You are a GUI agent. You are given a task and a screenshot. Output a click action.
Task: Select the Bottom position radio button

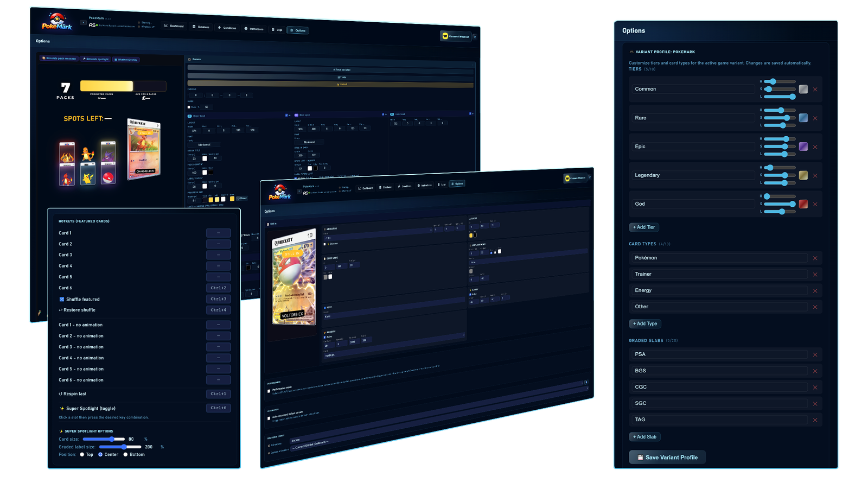click(x=125, y=455)
